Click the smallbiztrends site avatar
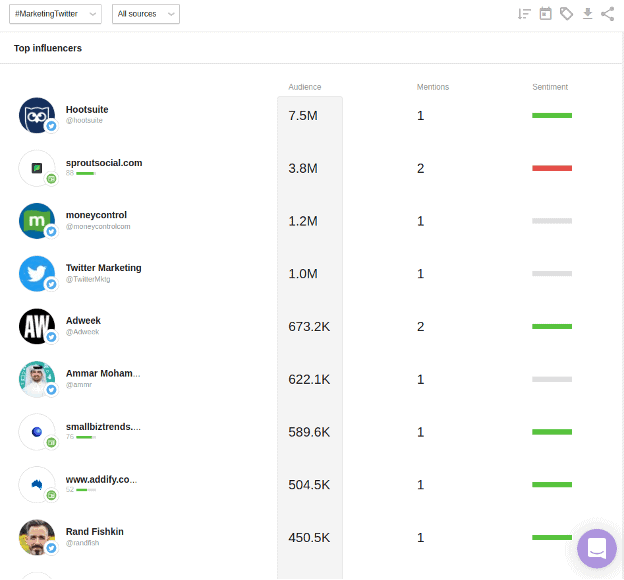 pyautogui.click(x=37, y=432)
